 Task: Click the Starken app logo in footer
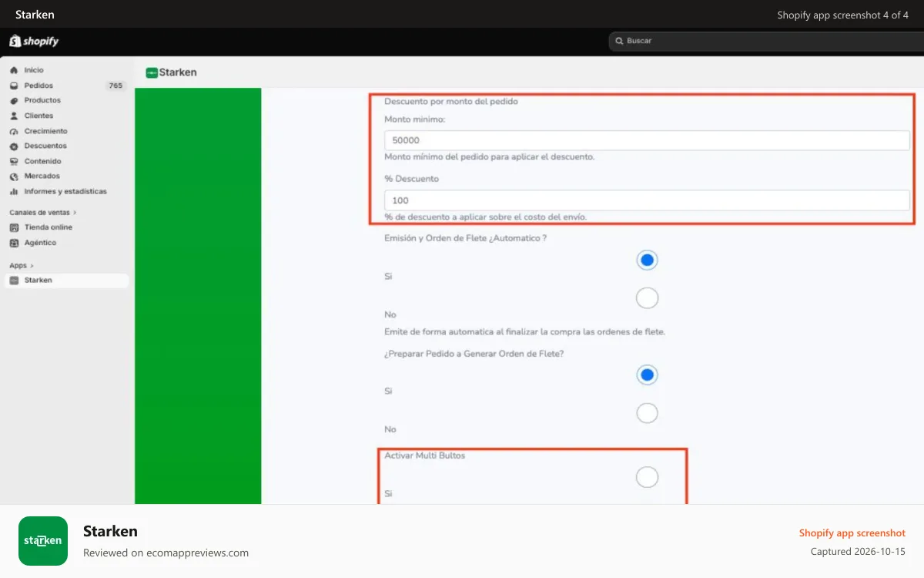tap(43, 541)
